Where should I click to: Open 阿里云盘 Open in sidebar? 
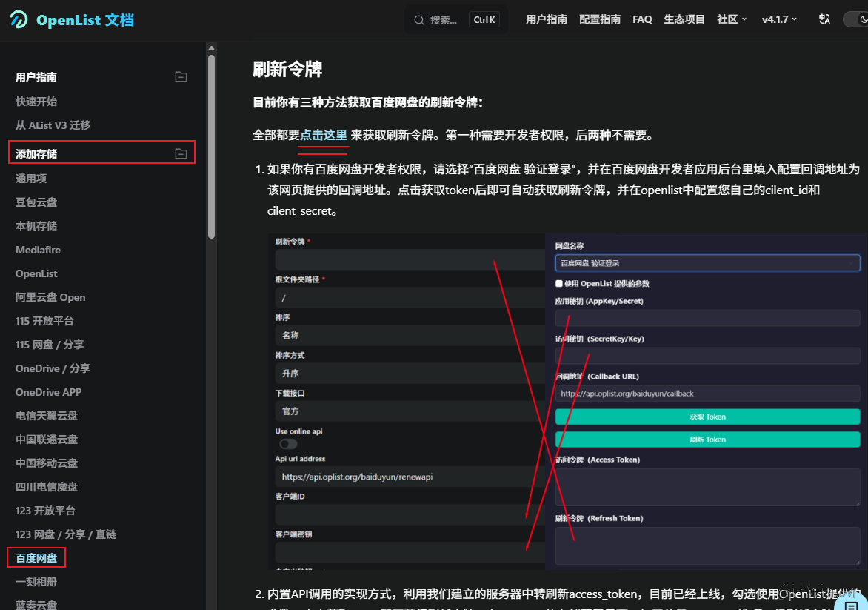click(x=50, y=297)
